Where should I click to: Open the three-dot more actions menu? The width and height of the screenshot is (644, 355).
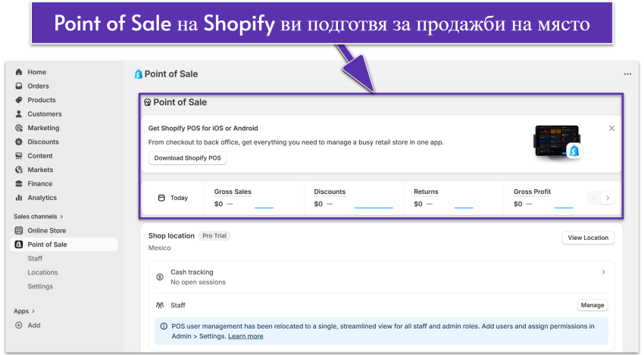point(627,74)
